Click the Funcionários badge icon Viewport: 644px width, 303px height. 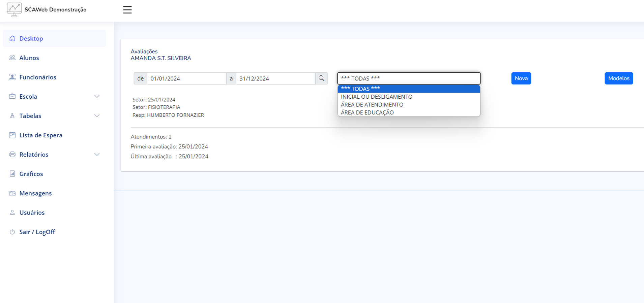(x=12, y=77)
